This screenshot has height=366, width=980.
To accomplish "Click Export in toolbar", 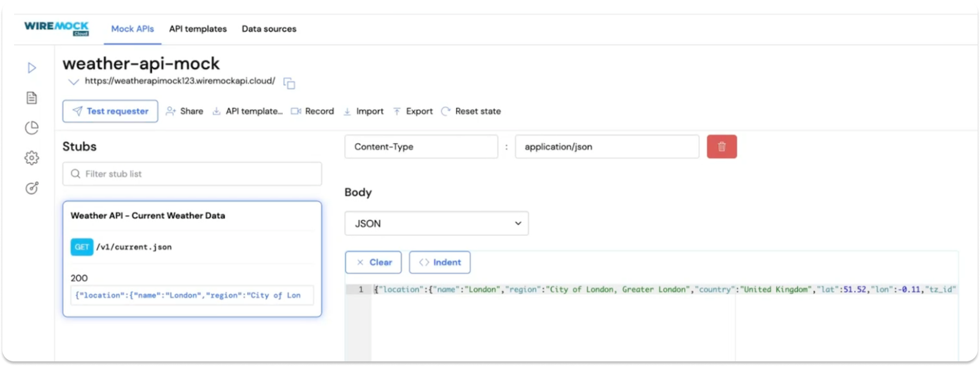I will tap(413, 111).
